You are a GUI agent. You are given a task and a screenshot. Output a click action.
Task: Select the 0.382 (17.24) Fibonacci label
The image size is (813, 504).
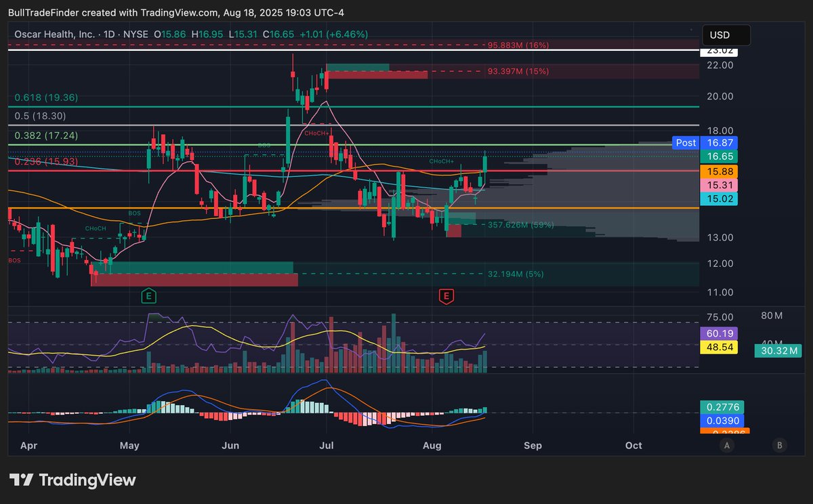pos(47,135)
